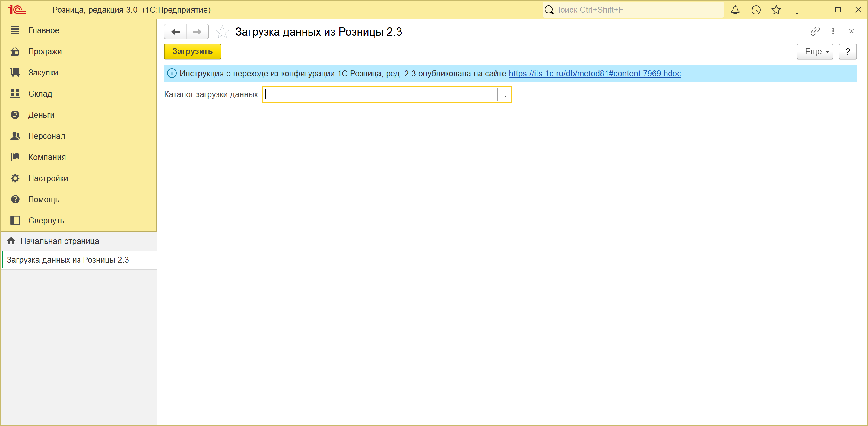Click the Закупки cart icon

coord(15,72)
